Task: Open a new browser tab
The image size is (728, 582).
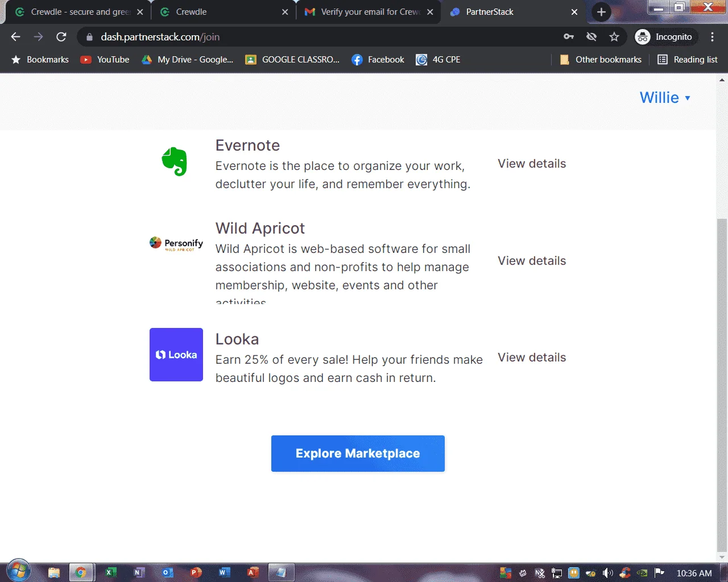Action: click(x=601, y=12)
